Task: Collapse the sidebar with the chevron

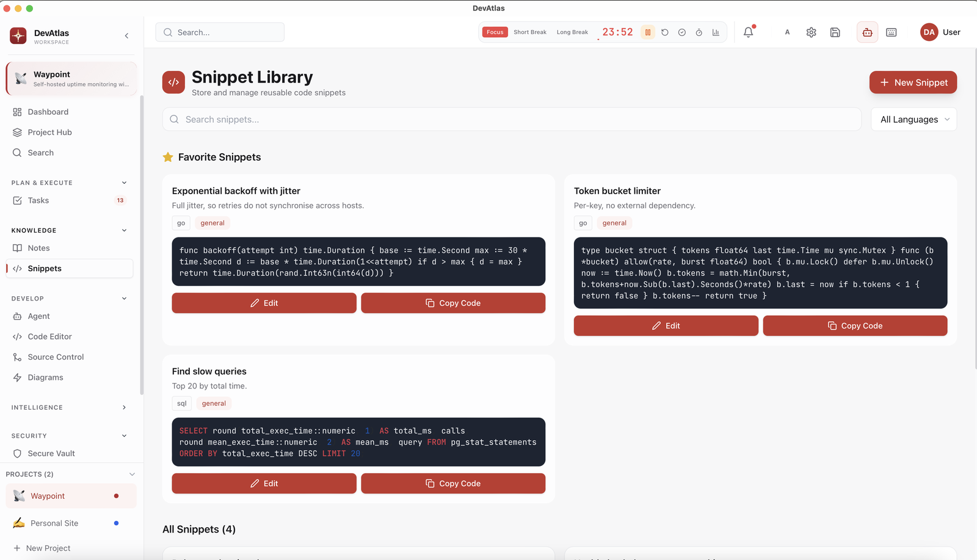Action: tap(126, 36)
